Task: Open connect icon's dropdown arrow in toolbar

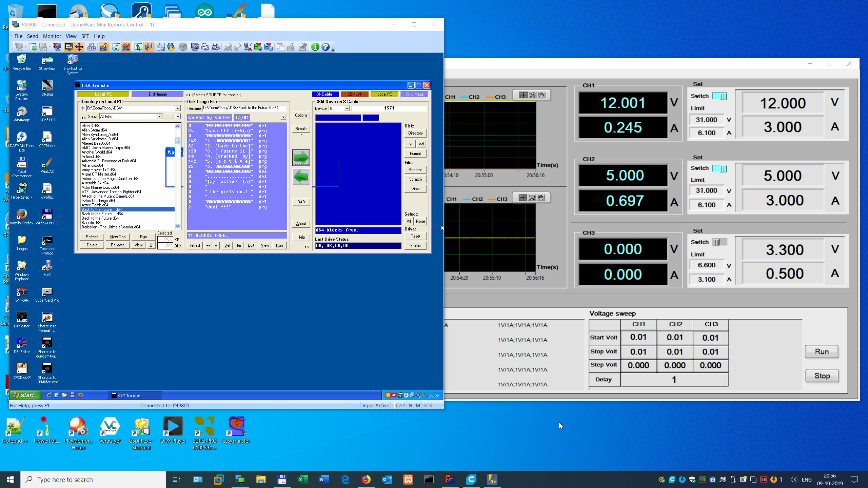Action: 25,47
